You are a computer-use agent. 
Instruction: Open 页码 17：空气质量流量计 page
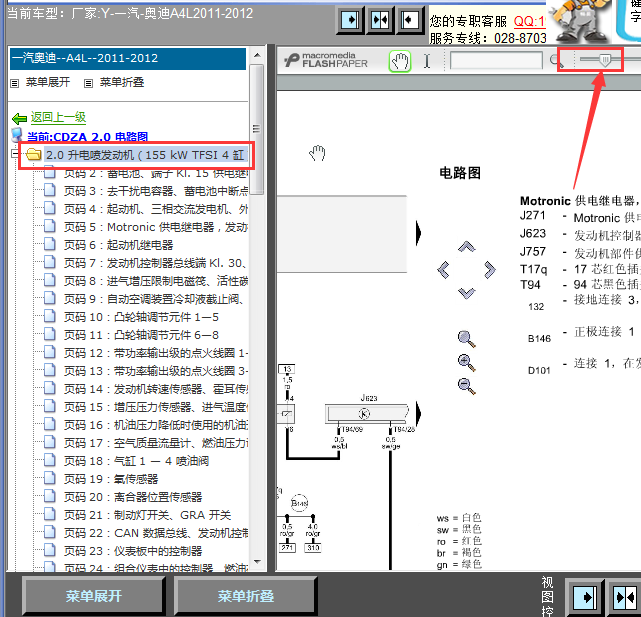click(157, 443)
